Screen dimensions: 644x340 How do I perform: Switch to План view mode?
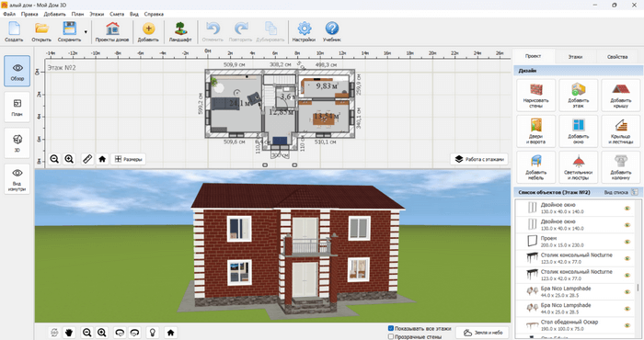click(17, 107)
